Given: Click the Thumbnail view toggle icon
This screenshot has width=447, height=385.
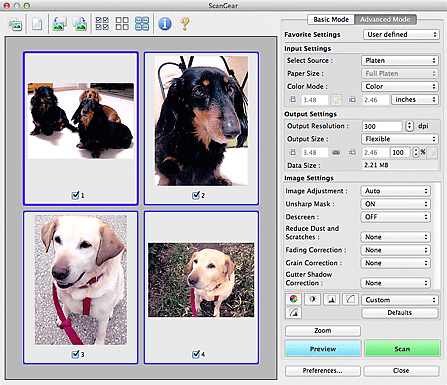Looking at the screenshot, I should click(x=15, y=24).
